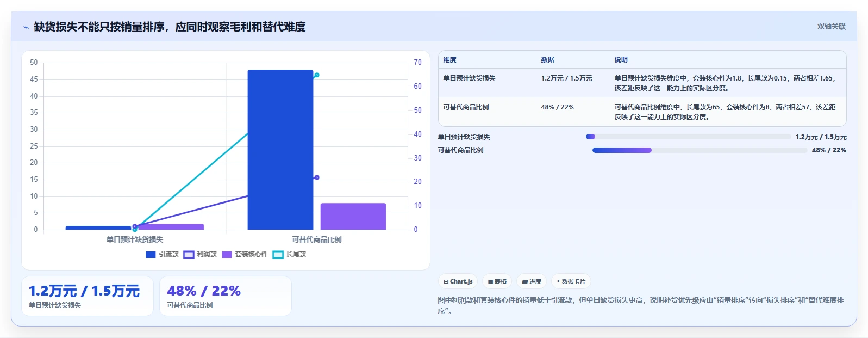Viewport: 868px width, 338px height.
Task: Click the 48% / 22% progress value
Action: [829, 150]
